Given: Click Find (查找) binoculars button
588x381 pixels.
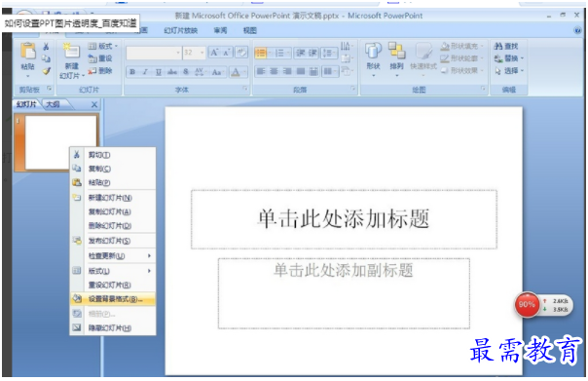Looking at the screenshot, I should [x=505, y=46].
